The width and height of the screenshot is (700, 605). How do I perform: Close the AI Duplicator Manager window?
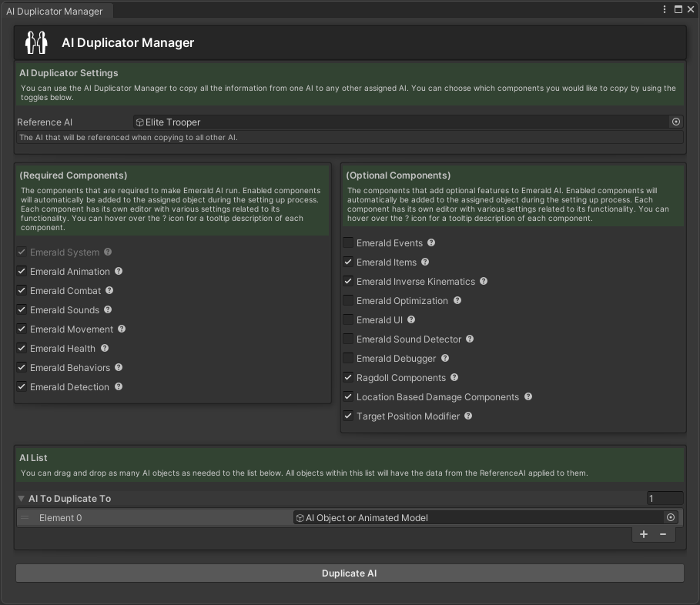click(x=691, y=9)
